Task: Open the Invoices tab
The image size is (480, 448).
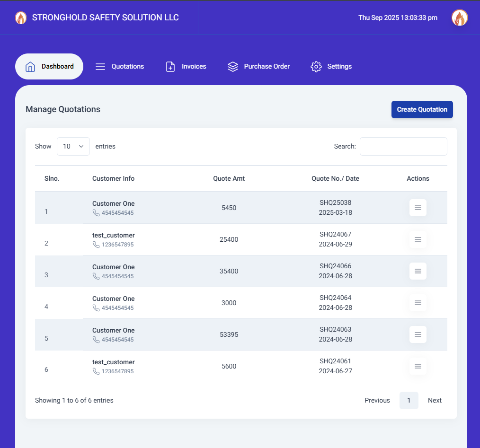Action: coord(186,67)
